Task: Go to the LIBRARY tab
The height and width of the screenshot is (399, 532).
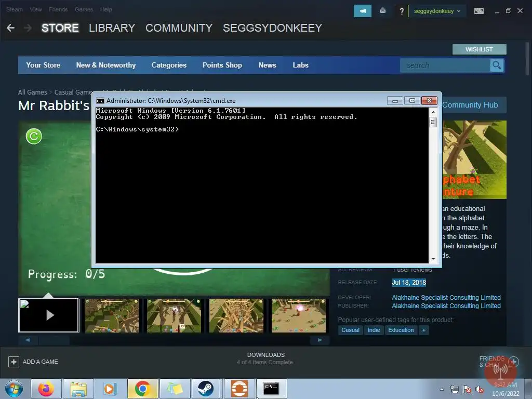Action: 112,28
